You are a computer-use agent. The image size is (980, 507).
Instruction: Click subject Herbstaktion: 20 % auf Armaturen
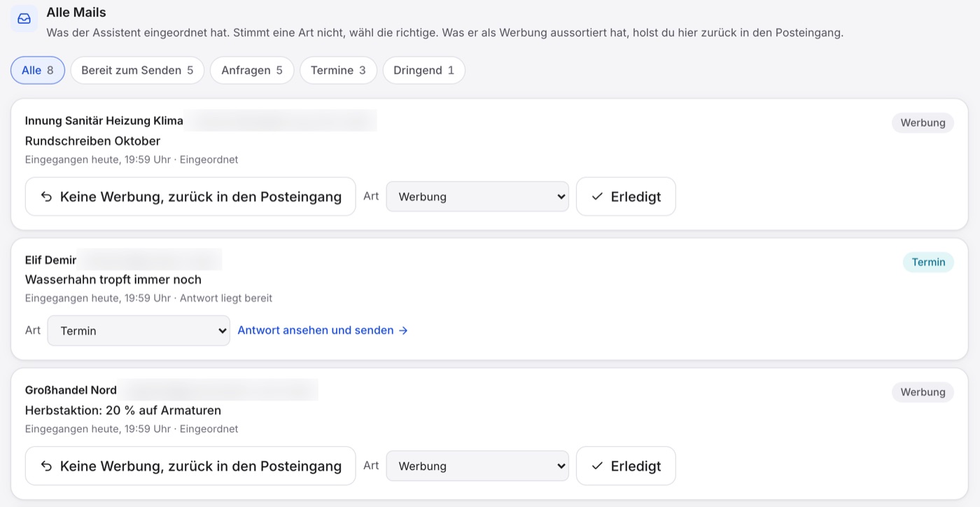coord(123,410)
